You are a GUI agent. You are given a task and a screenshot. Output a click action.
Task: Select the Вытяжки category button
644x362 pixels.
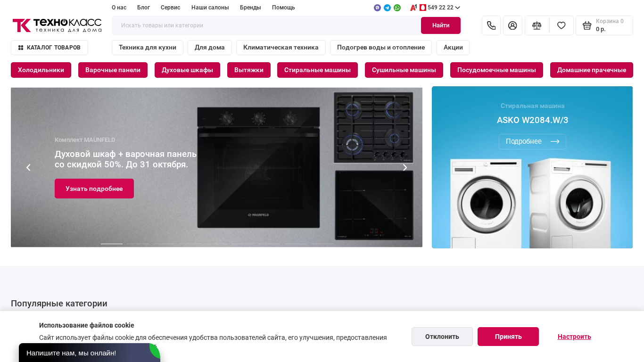click(249, 70)
